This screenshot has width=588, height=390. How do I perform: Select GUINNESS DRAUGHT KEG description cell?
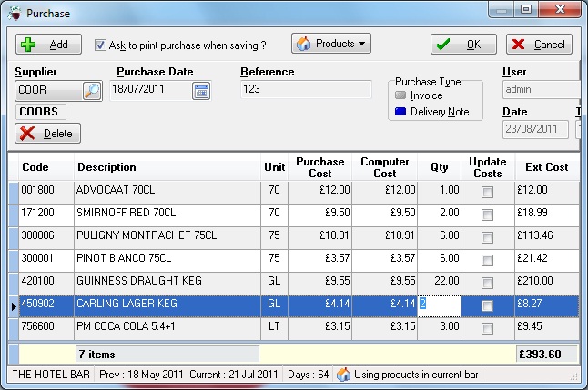pyautogui.click(x=167, y=284)
